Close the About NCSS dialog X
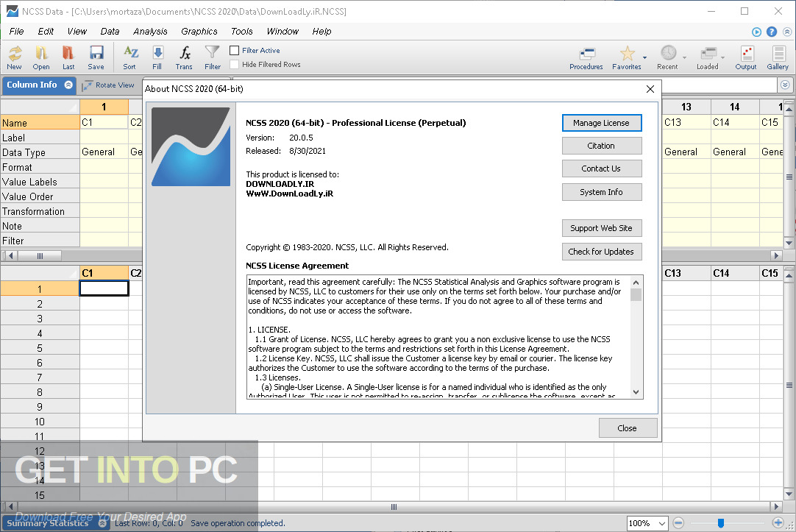The image size is (796, 532). coord(650,89)
